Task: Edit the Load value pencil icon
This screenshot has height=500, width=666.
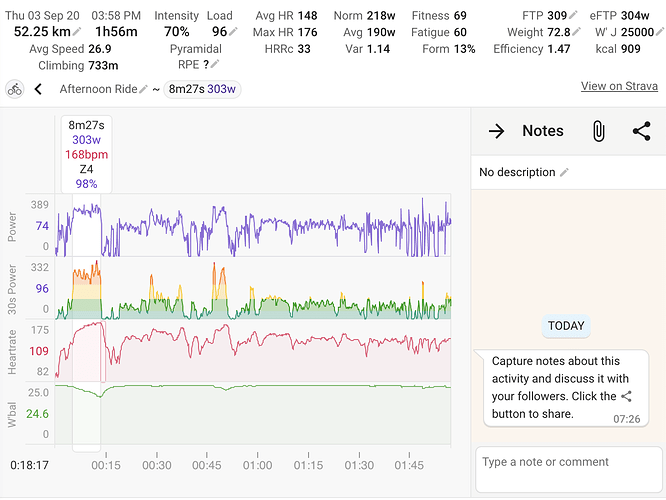Action: tap(233, 32)
